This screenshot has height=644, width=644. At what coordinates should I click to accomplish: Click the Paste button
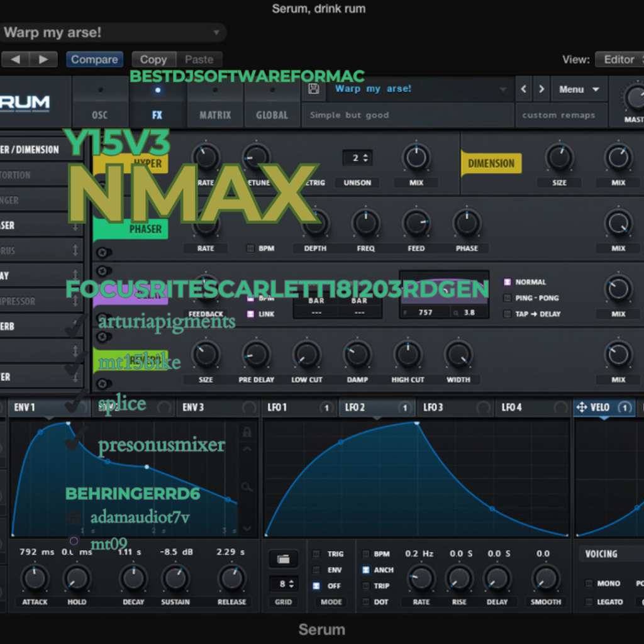click(199, 60)
